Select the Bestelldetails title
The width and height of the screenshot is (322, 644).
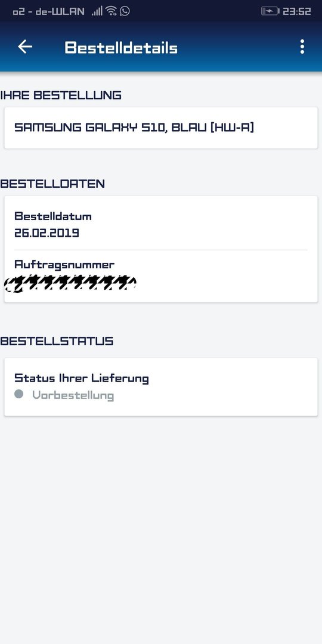121,48
